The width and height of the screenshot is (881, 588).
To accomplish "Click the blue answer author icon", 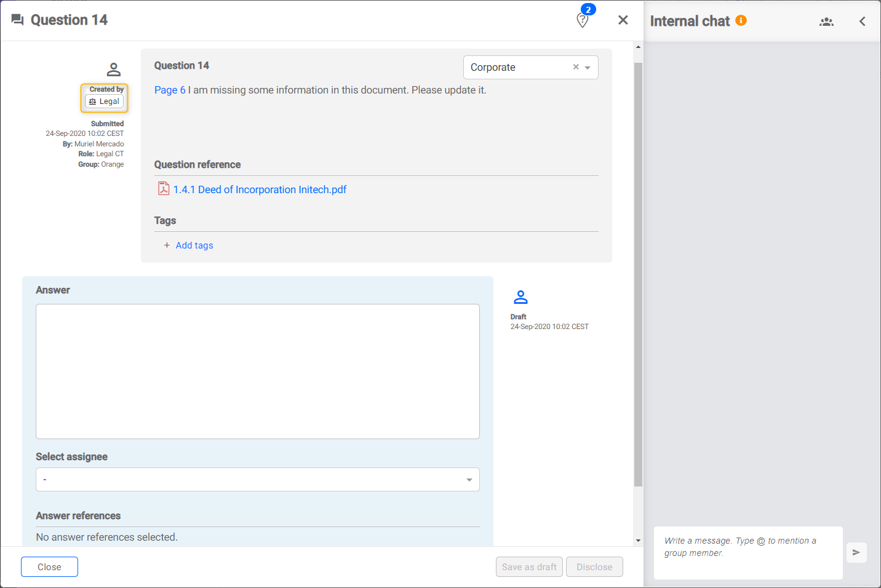I will (x=520, y=297).
